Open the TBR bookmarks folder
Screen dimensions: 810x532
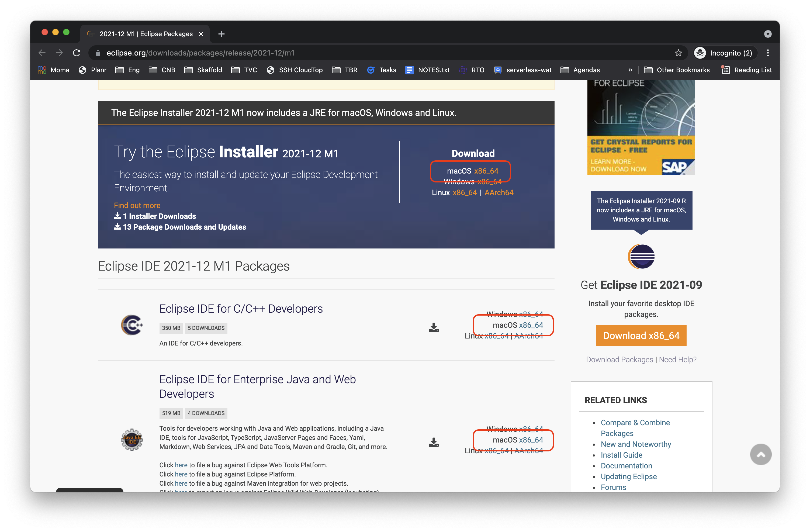pyautogui.click(x=345, y=70)
